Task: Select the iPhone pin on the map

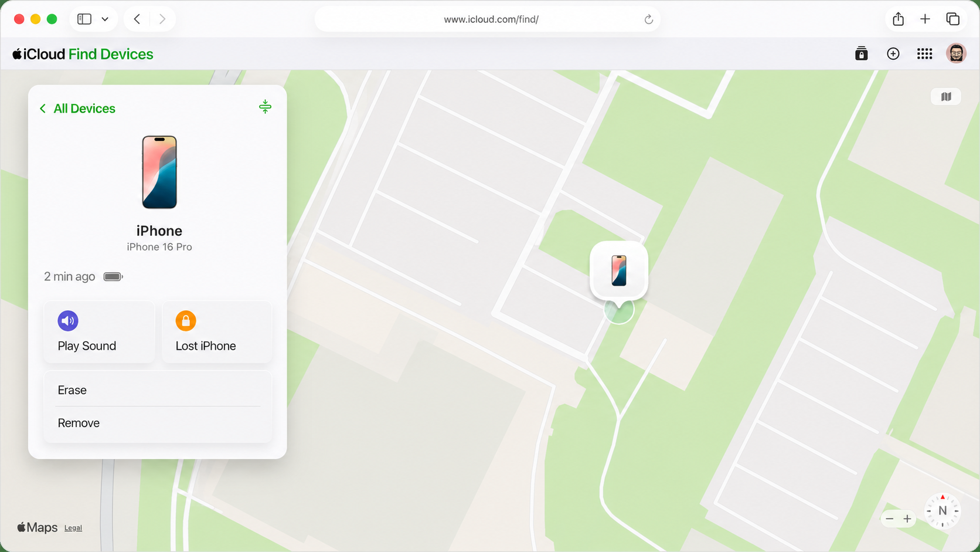Action: (619, 271)
